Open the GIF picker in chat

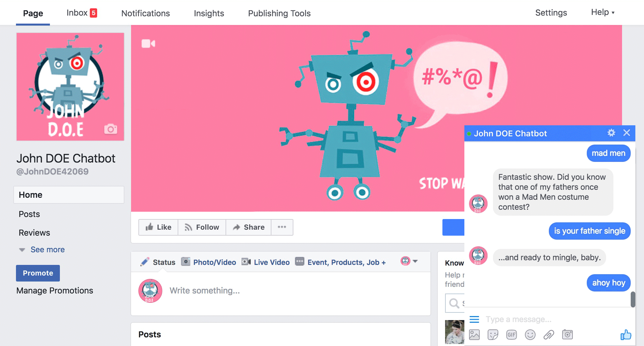pos(512,335)
